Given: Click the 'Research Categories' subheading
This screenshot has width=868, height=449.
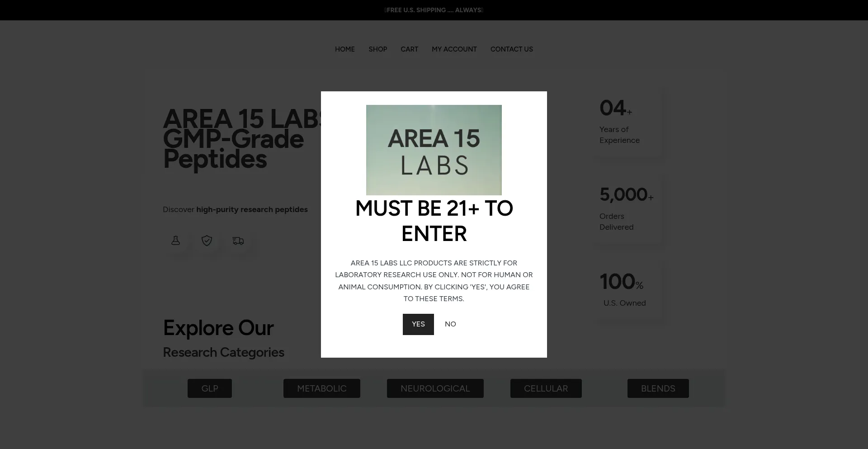Looking at the screenshot, I should pyautogui.click(x=223, y=352).
